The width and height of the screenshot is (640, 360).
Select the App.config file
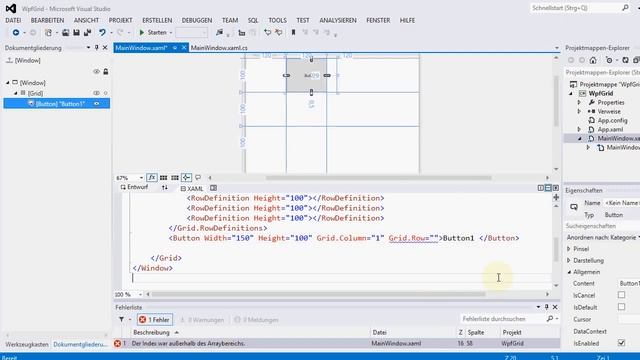612,120
